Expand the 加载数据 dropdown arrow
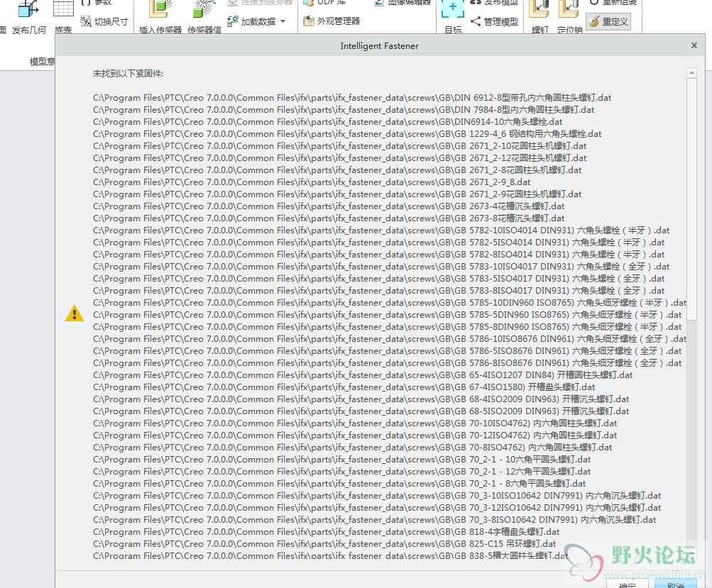 (283, 21)
